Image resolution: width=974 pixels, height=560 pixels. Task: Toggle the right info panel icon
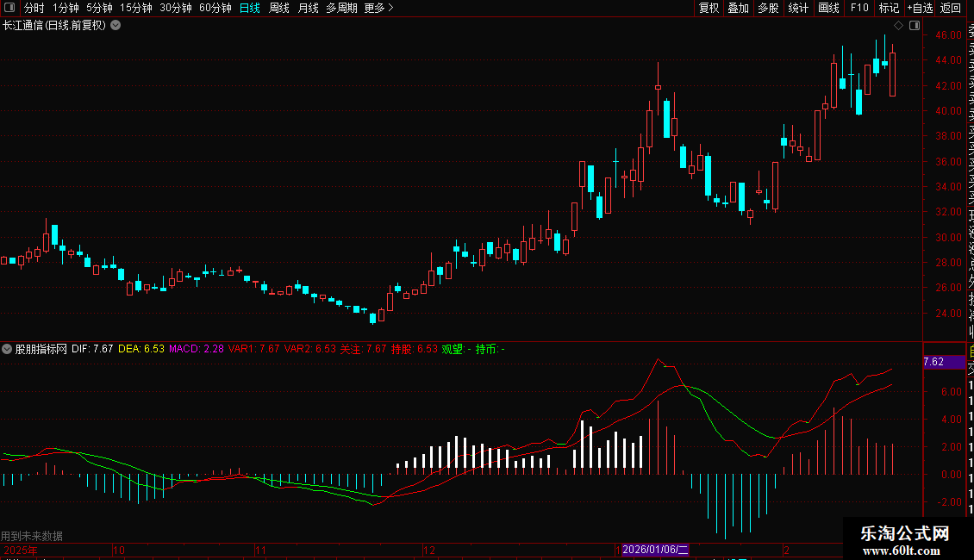[x=915, y=26]
